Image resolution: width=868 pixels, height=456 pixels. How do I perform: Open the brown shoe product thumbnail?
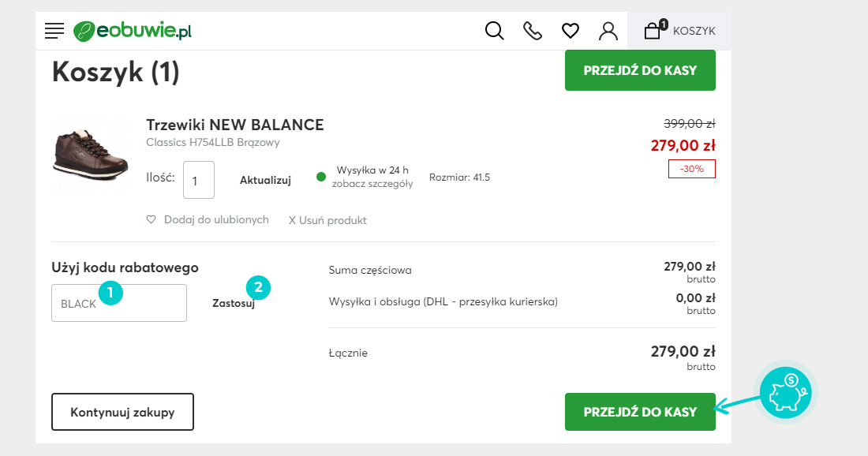(x=90, y=155)
